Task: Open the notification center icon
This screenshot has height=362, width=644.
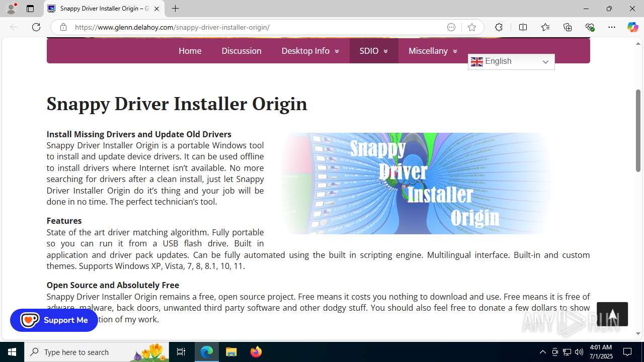Action: pos(627,352)
